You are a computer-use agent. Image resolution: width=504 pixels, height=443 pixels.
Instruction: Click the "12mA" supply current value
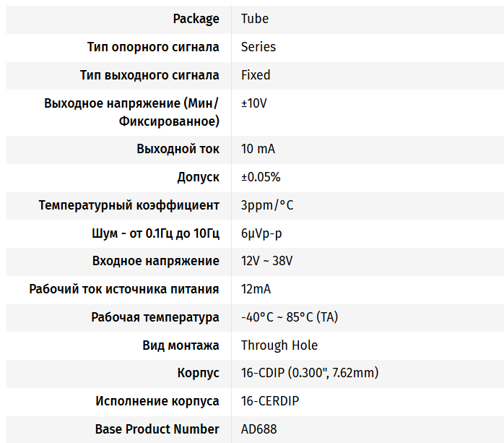256,289
